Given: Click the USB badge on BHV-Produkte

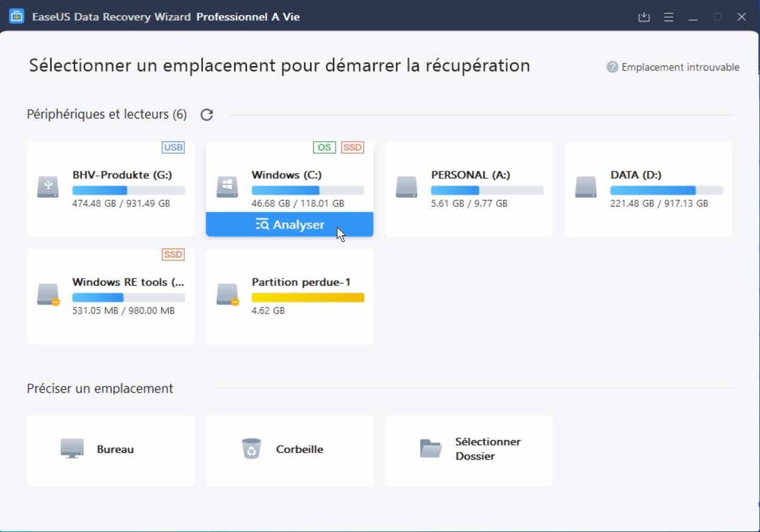Looking at the screenshot, I should click(173, 147).
